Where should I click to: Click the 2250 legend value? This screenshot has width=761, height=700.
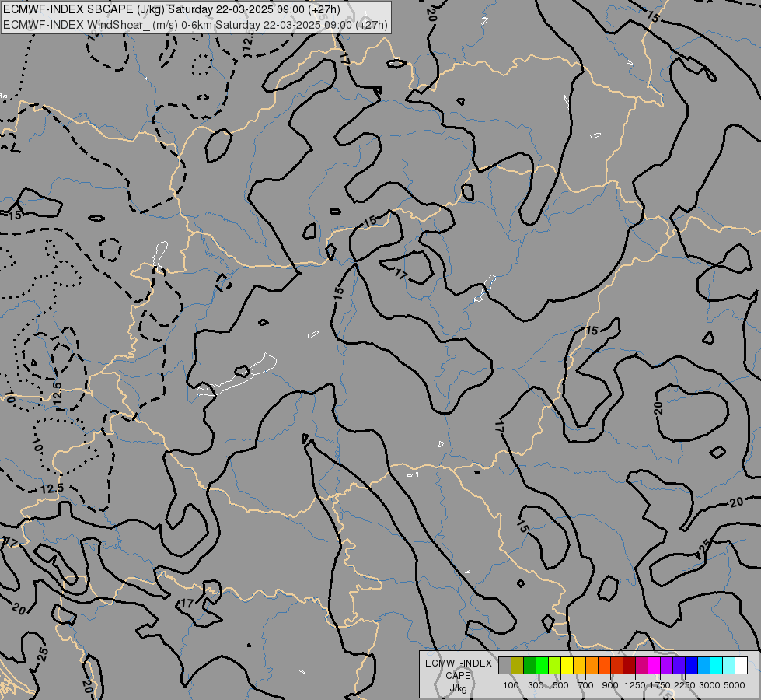pyautogui.click(x=685, y=685)
